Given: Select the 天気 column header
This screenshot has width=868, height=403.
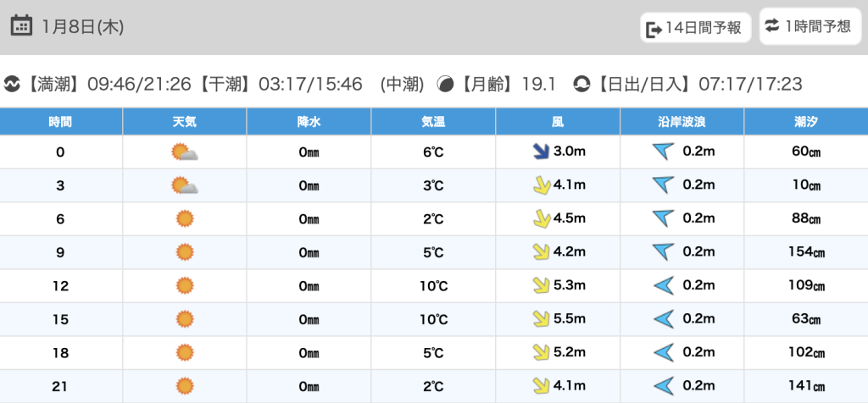Looking at the screenshot, I should pos(184,122).
